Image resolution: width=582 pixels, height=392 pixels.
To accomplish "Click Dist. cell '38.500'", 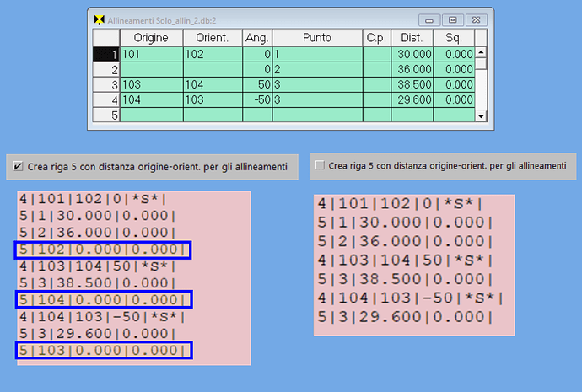I will (x=412, y=85).
